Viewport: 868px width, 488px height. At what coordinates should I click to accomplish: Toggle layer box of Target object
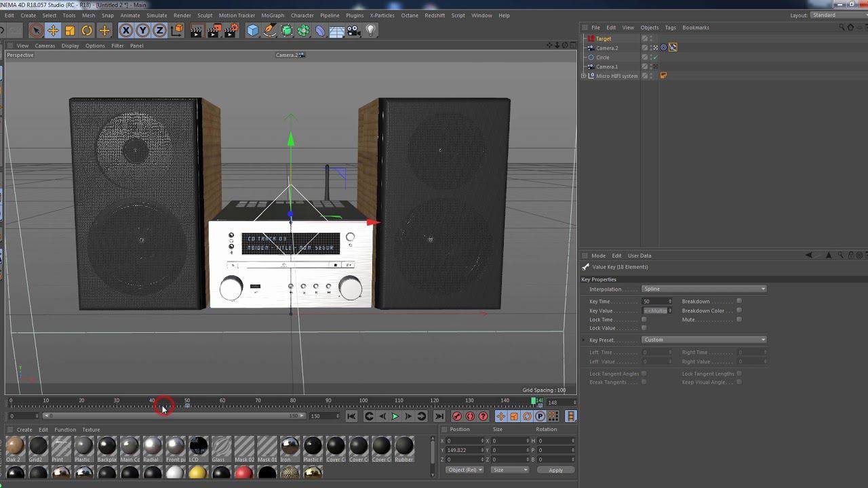[x=645, y=39]
